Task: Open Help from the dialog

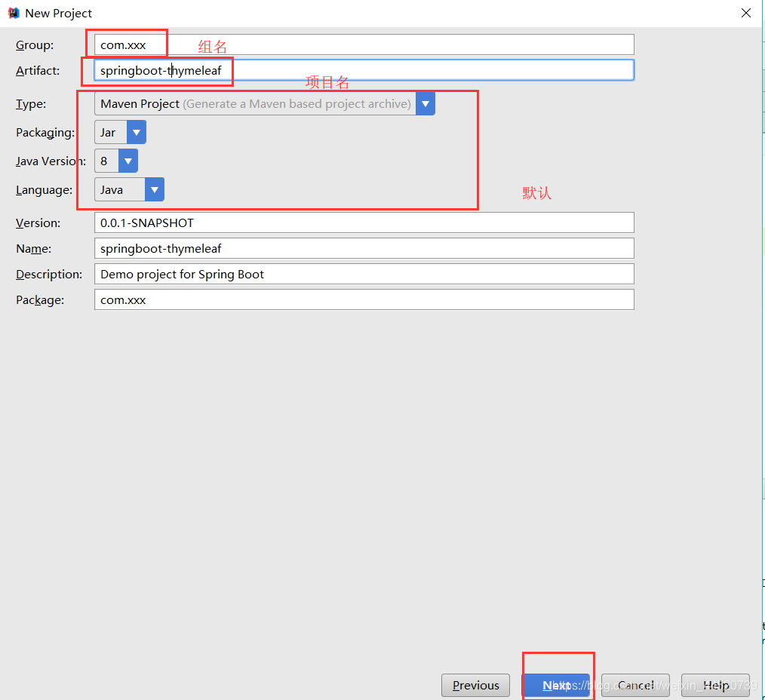Action: coord(716,686)
